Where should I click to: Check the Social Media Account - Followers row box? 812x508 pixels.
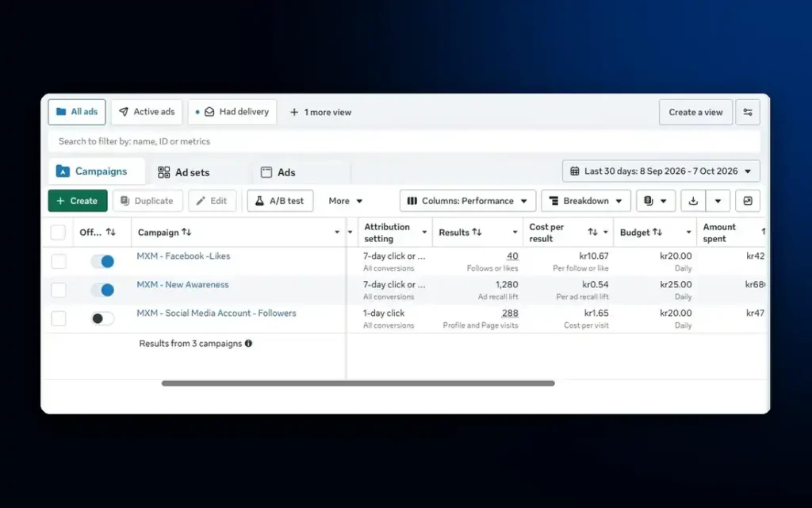59,318
